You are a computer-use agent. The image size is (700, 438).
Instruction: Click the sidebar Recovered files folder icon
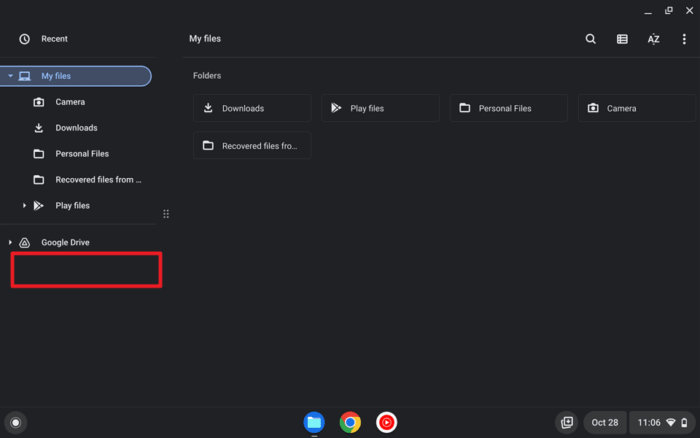click(39, 179)
